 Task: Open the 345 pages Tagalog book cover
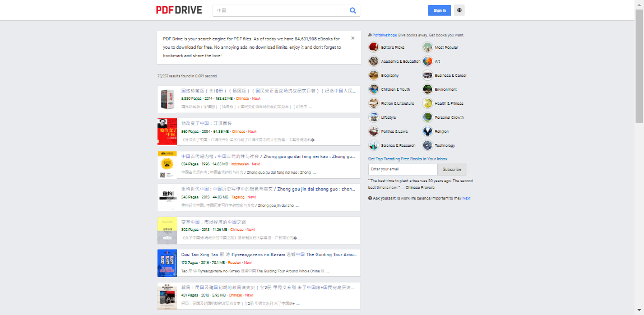[167, 197]
